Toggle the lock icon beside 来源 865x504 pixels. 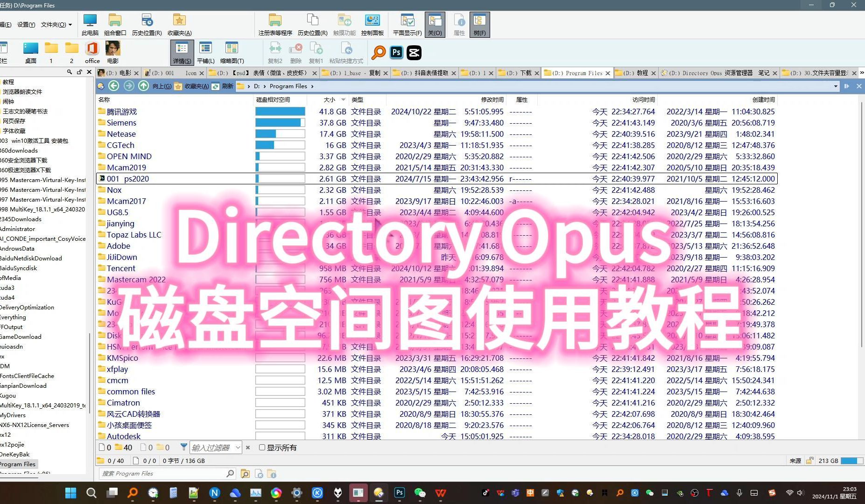pyautogui.click(x=810, y=461)
